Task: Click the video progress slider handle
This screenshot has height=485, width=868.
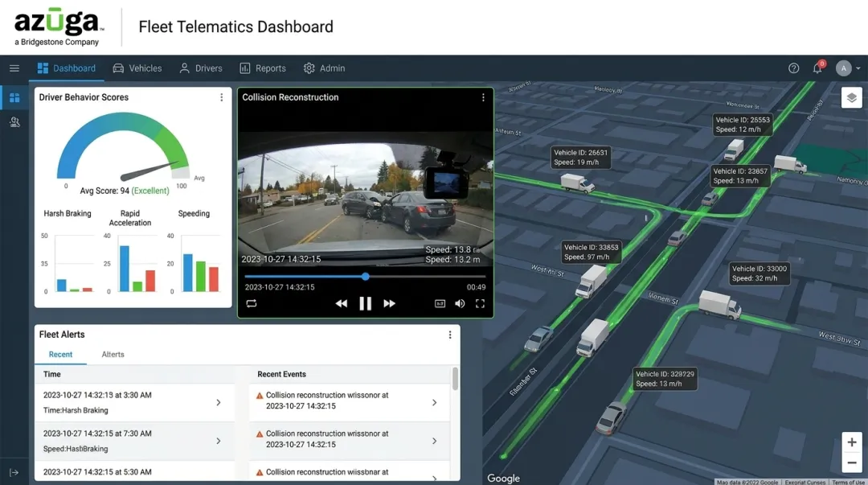Action: coord(366,276)
